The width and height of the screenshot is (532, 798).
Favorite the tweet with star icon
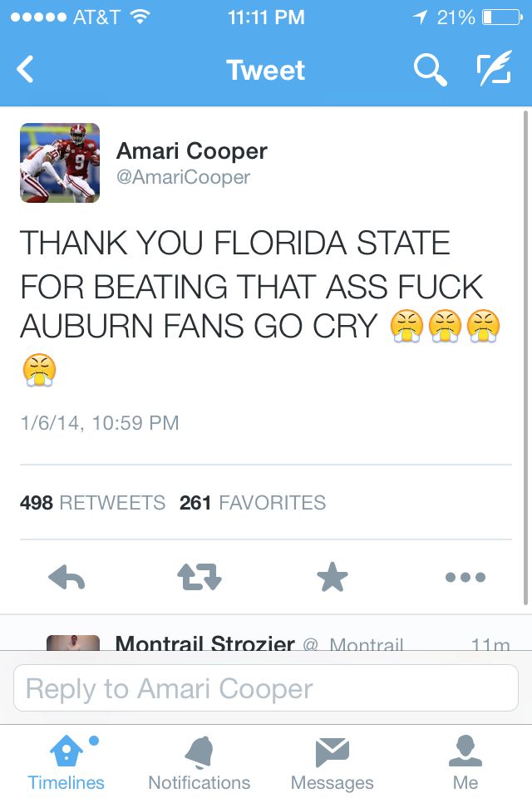pos(332,577)
